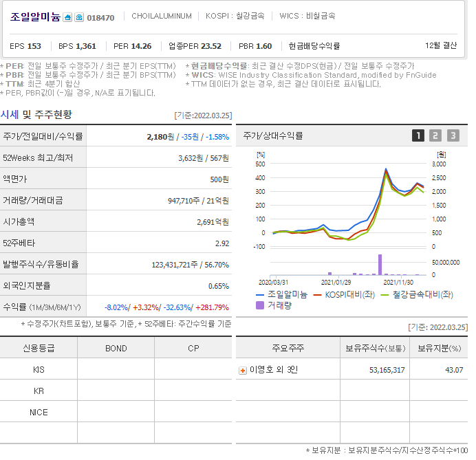Viewport: 476px width, 460px height.
Task: Click the blue 조일알미늄 legend line
Action: 260,294
